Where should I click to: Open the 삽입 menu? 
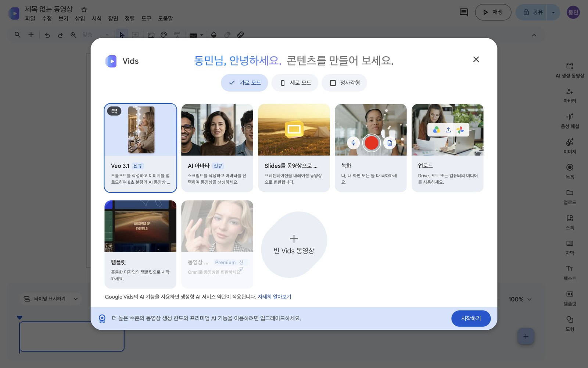point(80,18)
